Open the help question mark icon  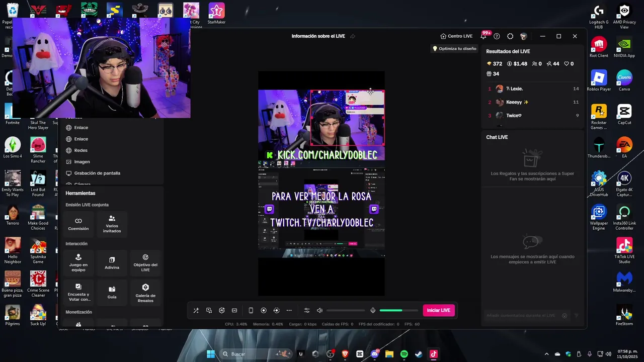497,36
